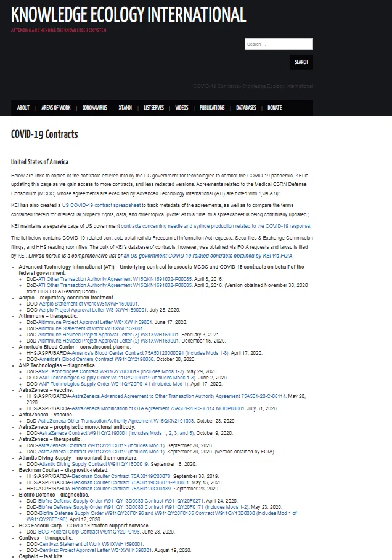The image size is (392, 560).
Task: Open the needle and syringe production contracts link
Action: click(x=216, y=226)
